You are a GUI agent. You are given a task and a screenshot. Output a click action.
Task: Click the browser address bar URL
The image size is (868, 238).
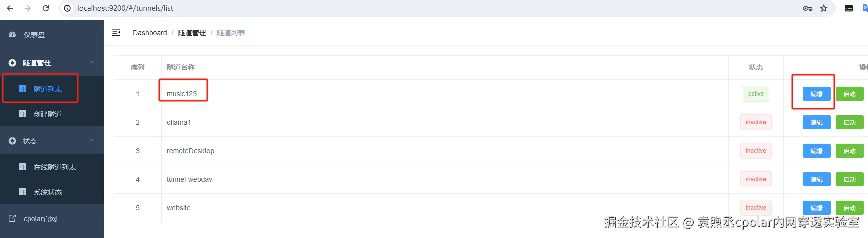coord(125,8)
